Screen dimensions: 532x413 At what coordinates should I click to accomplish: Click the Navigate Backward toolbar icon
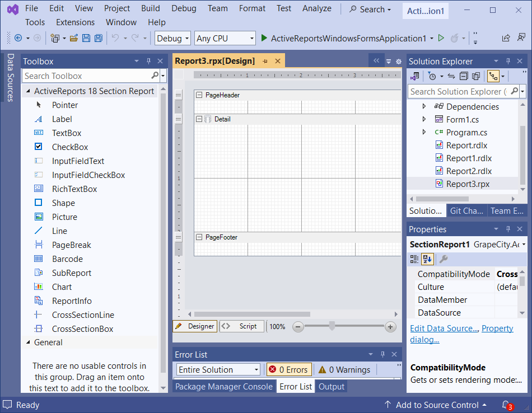18,38
